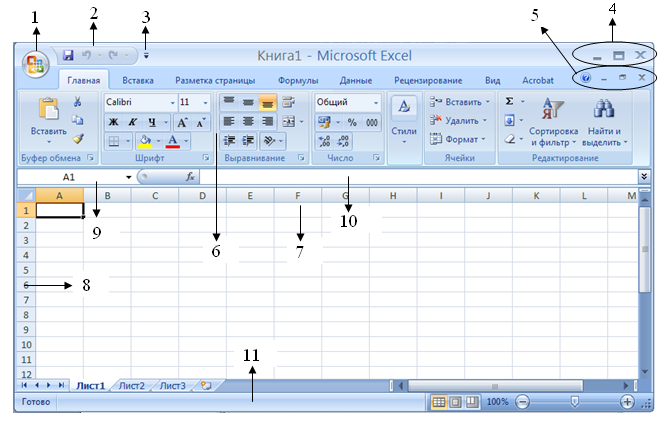Image resolution: width=668 pixels, height=425 pixels.
Task: Open the round Office button menu
Action: point(36,65)
